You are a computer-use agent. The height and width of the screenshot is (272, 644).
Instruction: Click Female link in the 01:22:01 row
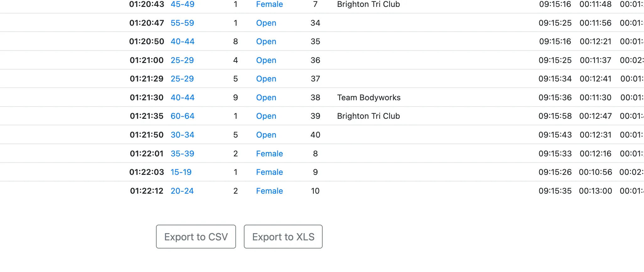coord(270,154)
